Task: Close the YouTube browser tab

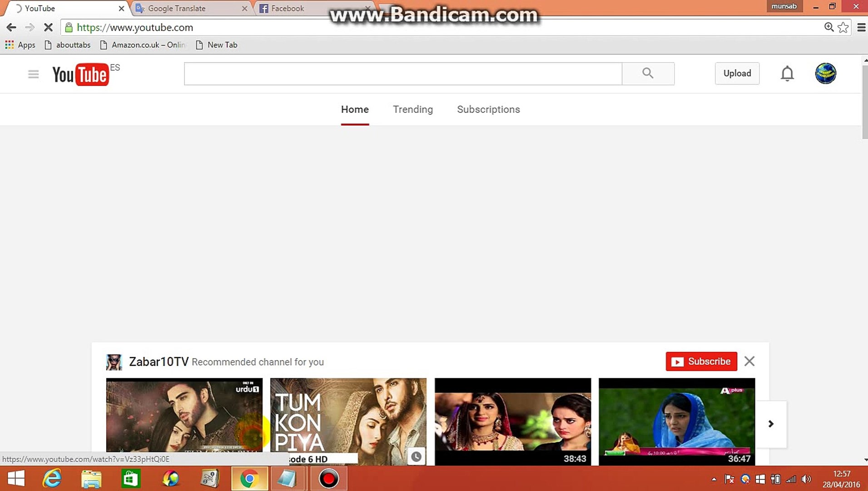Action: [x=121, y=9]
